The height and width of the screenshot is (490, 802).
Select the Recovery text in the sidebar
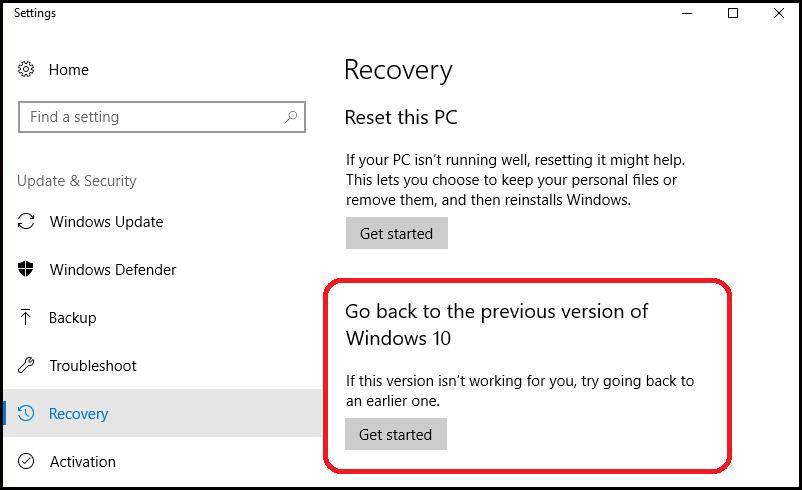[x=79, y=414]
